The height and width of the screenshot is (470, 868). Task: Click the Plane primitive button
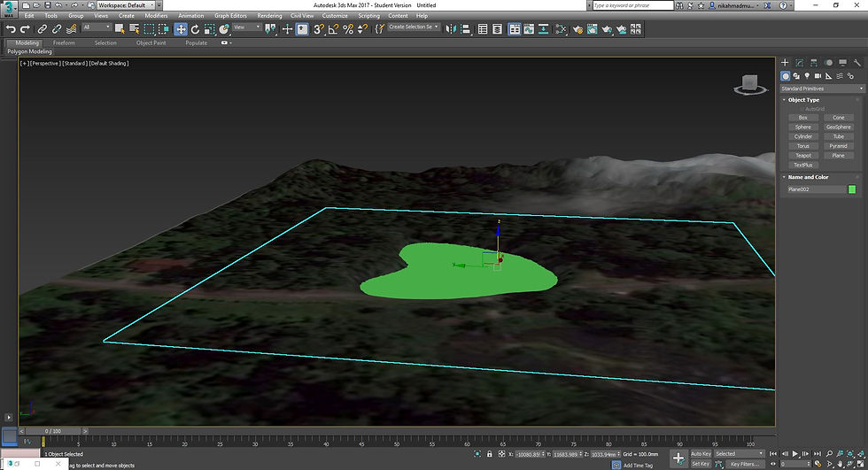pyautogui.click(x=838, y=156)
